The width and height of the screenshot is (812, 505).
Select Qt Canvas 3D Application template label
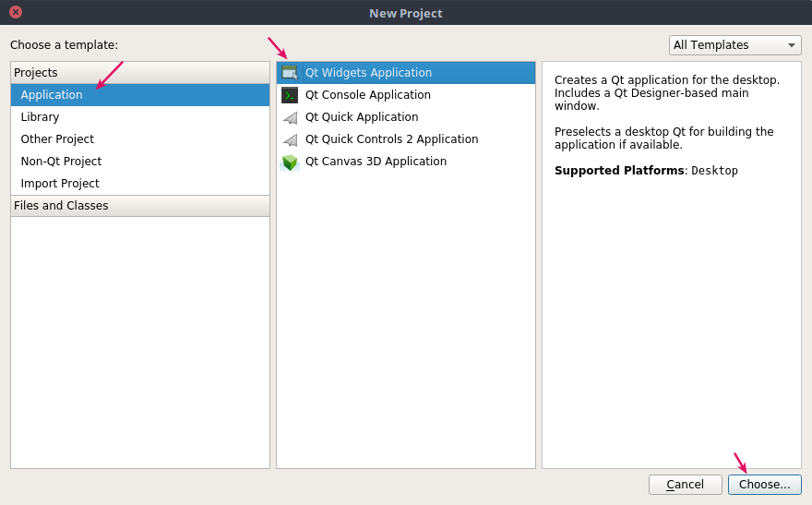(376, 162)
